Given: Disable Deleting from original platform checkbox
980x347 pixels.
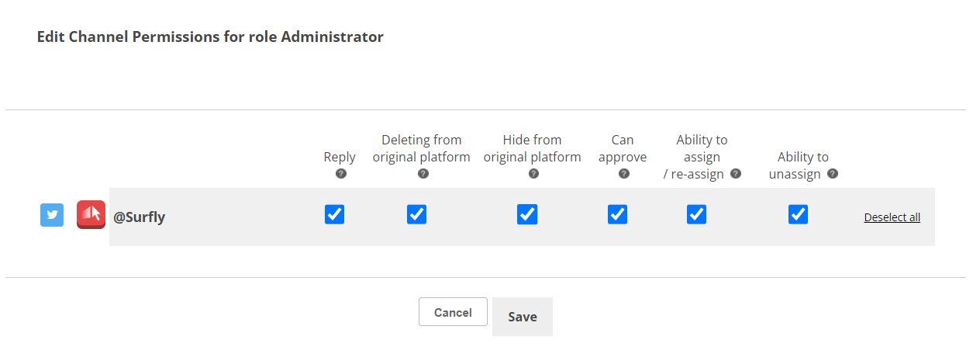Looking at the screenshot, I should click(x=416, y=214).
